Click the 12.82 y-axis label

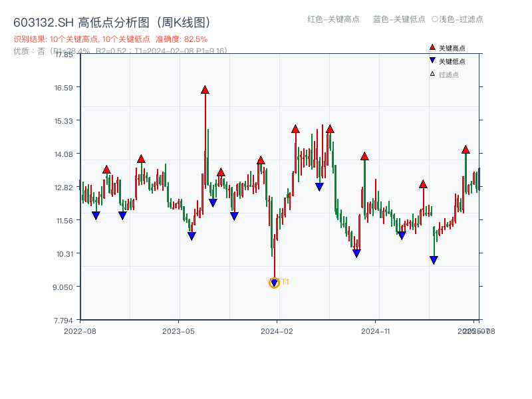[64, 188]
